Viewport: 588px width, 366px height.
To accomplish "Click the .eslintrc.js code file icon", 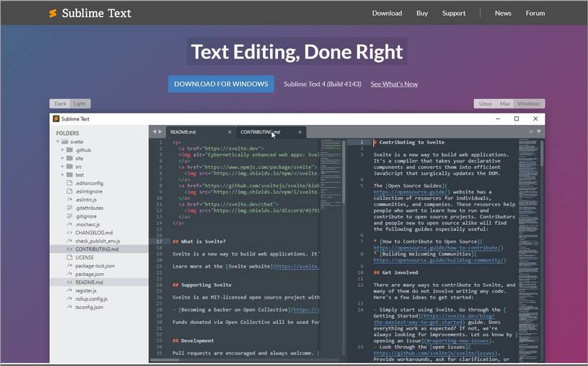I will 69,199.
